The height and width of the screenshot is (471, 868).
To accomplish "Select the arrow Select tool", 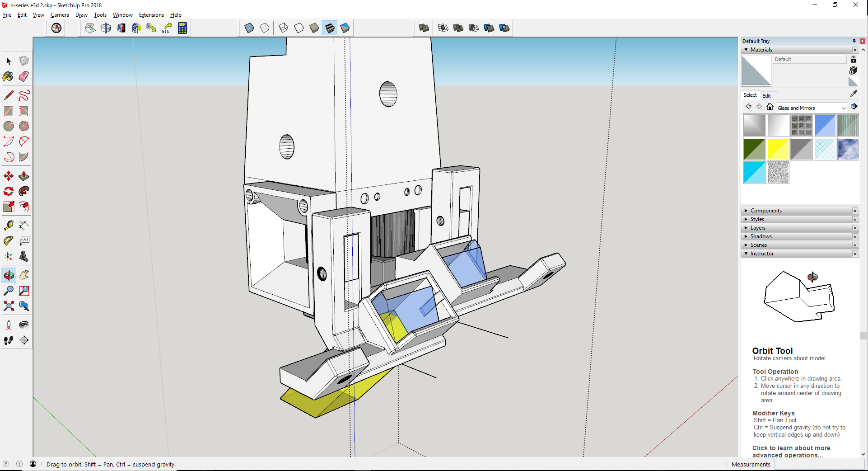I will click(9, 61).
